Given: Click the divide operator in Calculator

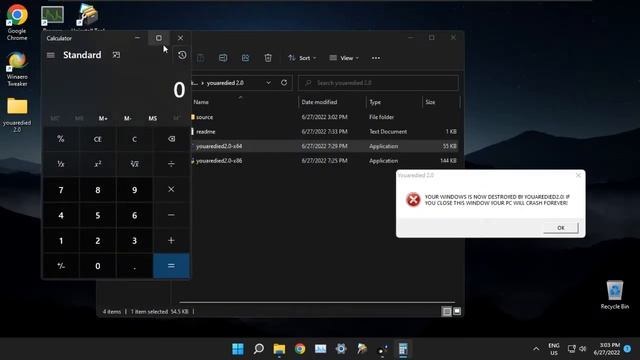Looking at the screenshot, I should tap(171, 164).
